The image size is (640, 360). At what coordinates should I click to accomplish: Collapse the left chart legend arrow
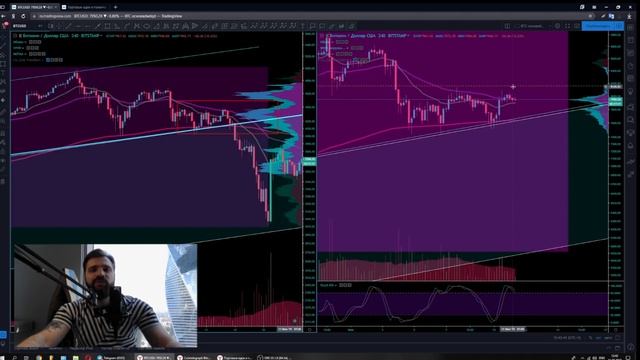[x=15, y=36]
